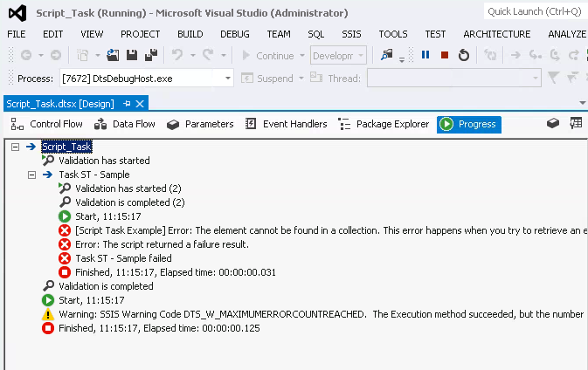Collapse the Script_Task root node
588x370 pixels.
16,147
